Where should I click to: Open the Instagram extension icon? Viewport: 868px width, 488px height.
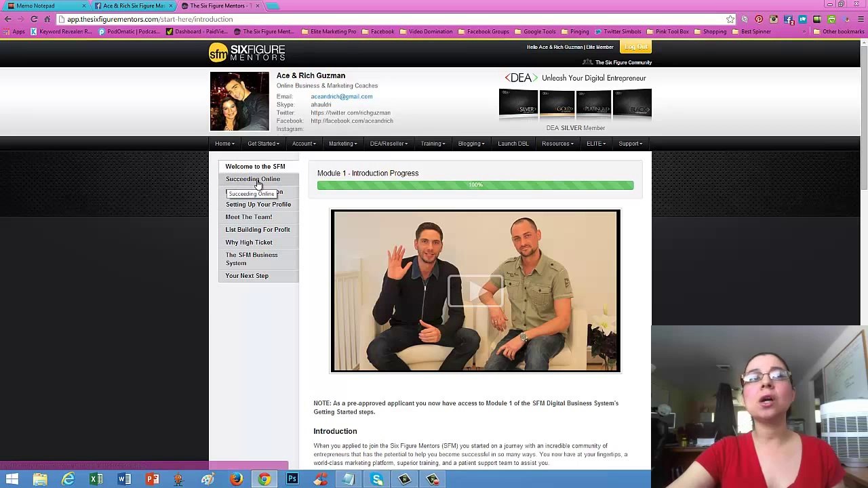tap(774, 19)
